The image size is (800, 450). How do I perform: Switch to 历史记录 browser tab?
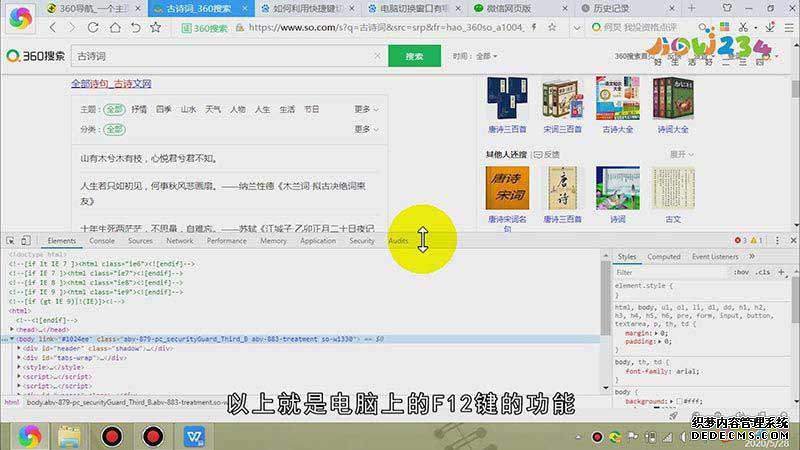(625, 8)
